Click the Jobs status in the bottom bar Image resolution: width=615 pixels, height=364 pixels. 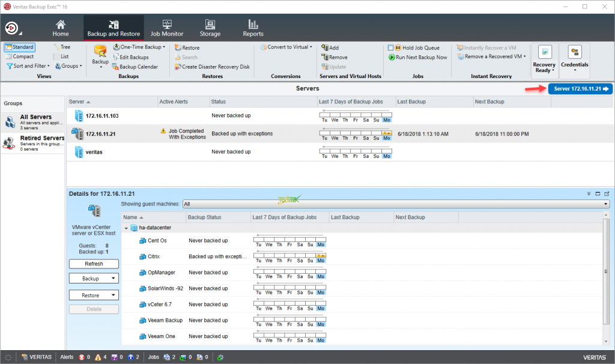(x=154, y=357)
